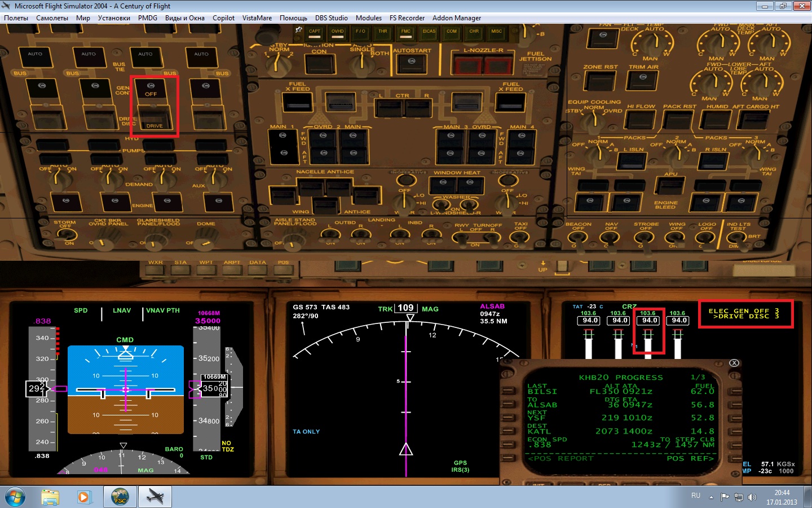Toggle the ZONE RST switch
The height and width of the screenshot is (508, 812).
click(600, 80)
